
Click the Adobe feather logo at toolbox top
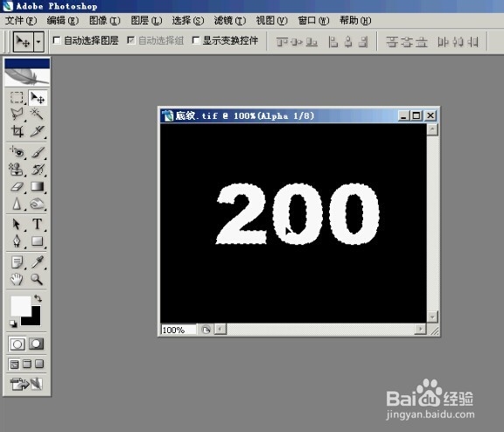(27, 77)
